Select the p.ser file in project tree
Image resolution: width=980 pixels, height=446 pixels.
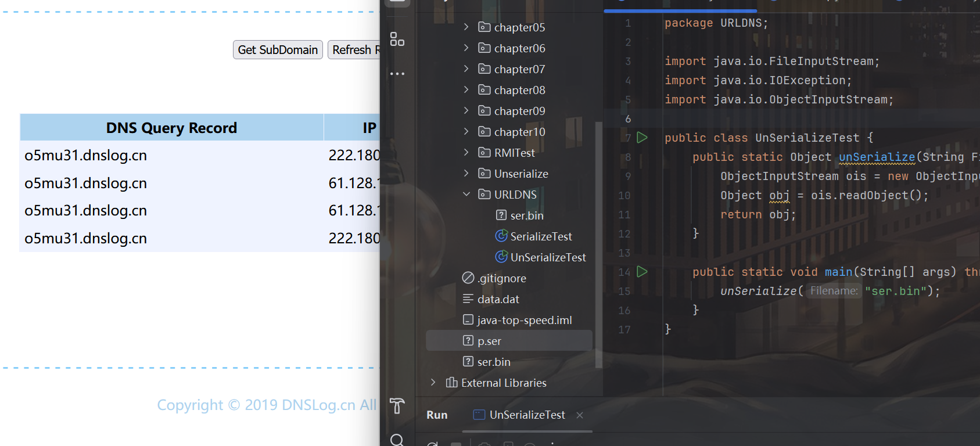click(489, 341)
